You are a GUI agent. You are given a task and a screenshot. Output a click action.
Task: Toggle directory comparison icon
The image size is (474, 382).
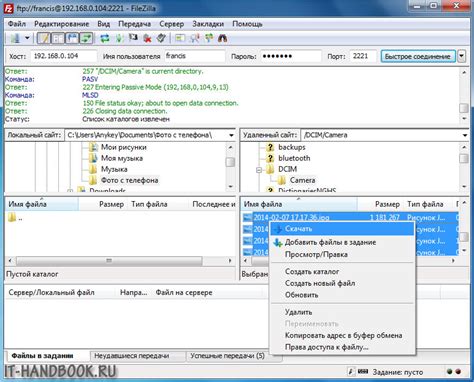tap(195, 38)
